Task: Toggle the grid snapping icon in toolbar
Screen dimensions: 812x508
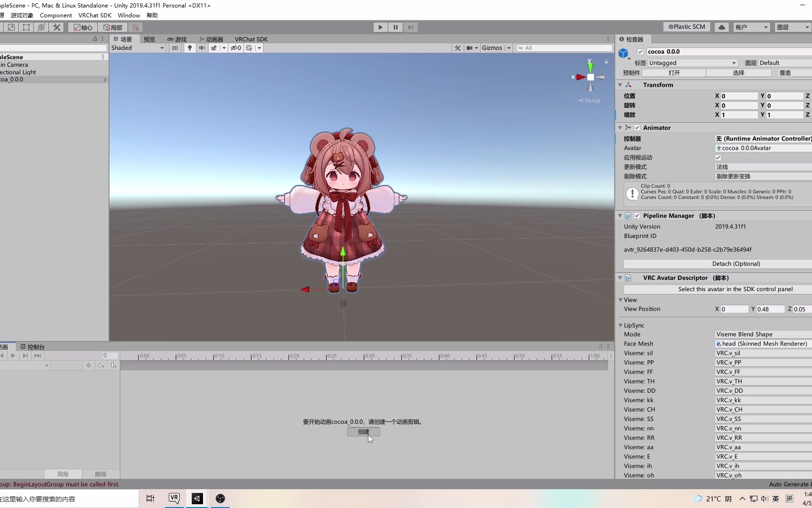Action: [x=135, y=27]
